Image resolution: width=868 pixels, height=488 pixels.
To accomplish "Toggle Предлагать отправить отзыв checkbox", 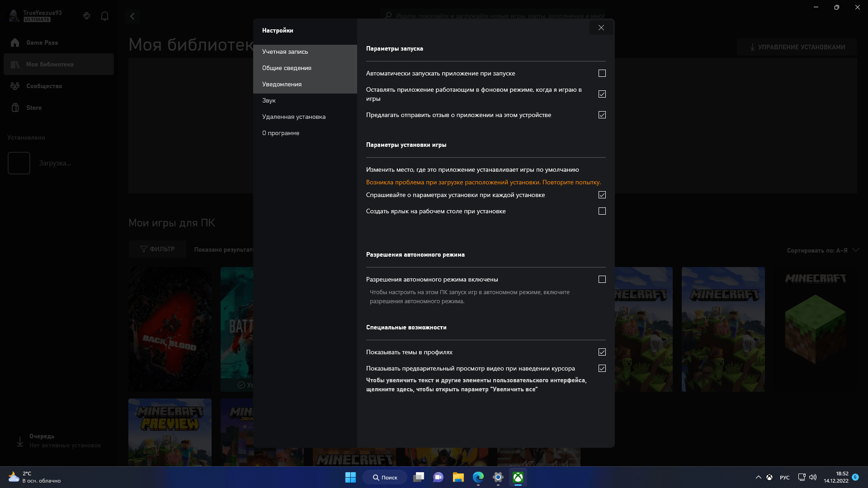I will (x=602, y=115).
